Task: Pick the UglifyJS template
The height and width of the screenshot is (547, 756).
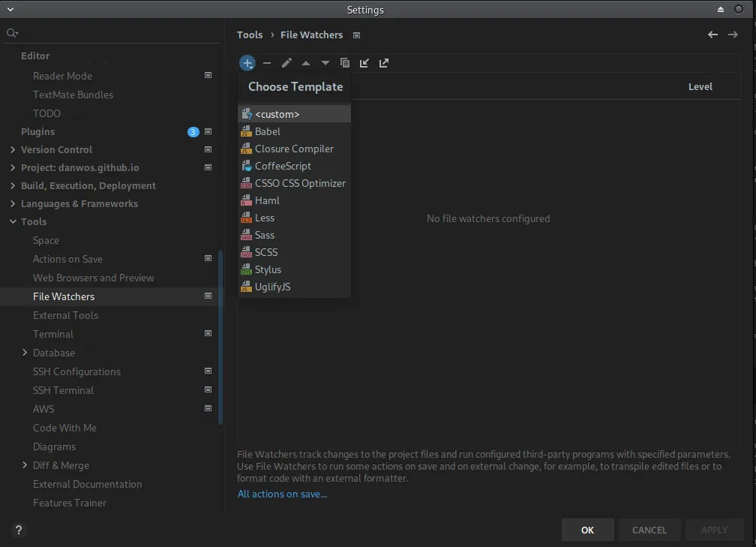Action: point(295,287)
